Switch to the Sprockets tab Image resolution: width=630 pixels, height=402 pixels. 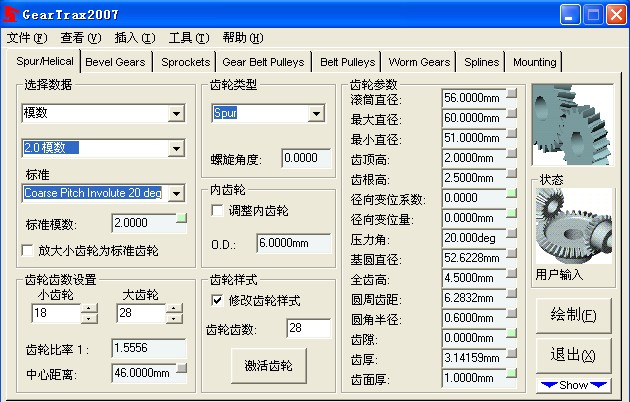click(185, 62)
